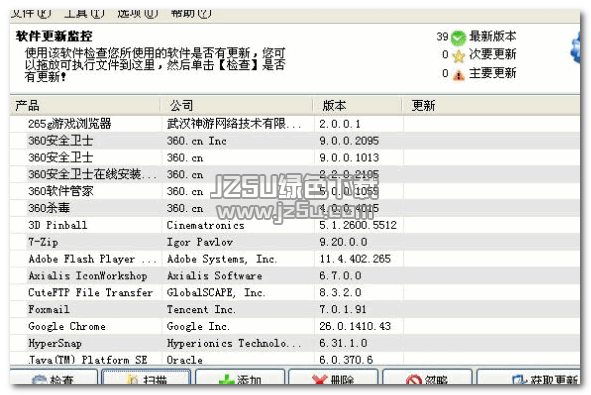Select the 360安全卫士 row with version 9.0.0.1013

pyautogui.click(x=295, y=158)
